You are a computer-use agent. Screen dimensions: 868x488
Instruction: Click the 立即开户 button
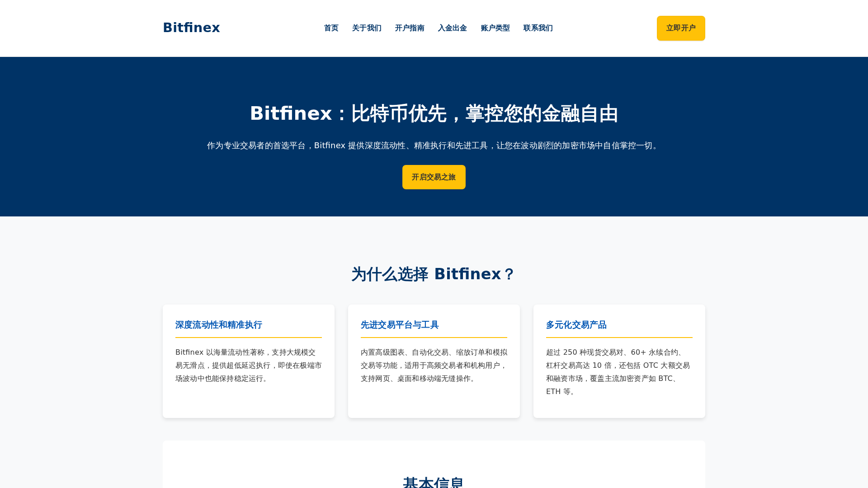[x=680, y=28]
